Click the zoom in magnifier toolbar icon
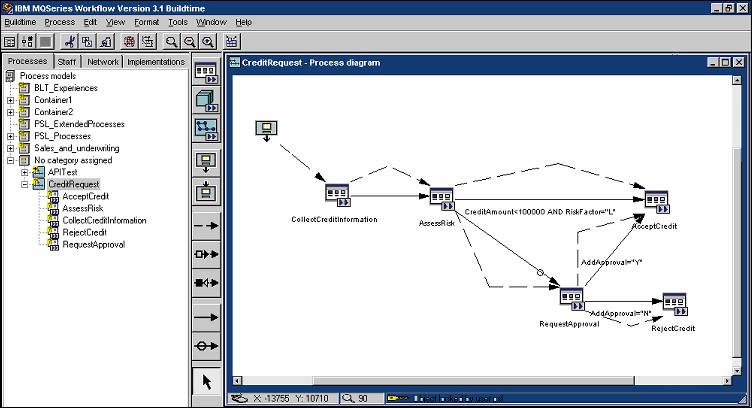752x408 pixels. 208,42
